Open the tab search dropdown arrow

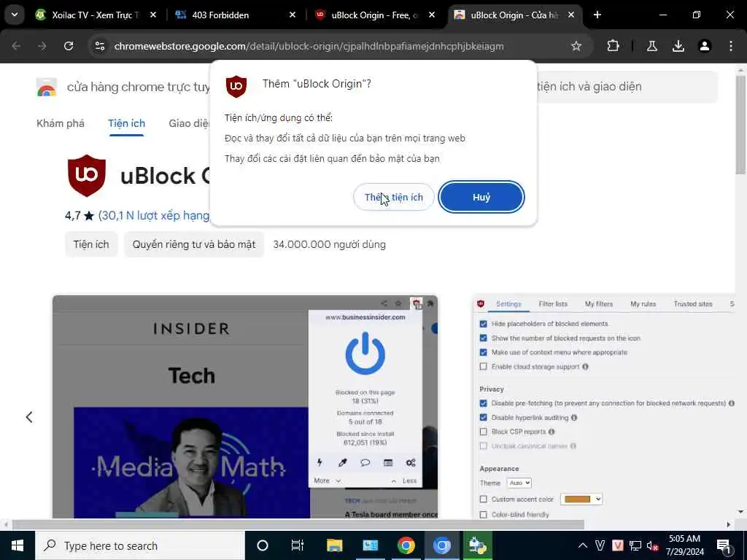[x=15, y=15]
